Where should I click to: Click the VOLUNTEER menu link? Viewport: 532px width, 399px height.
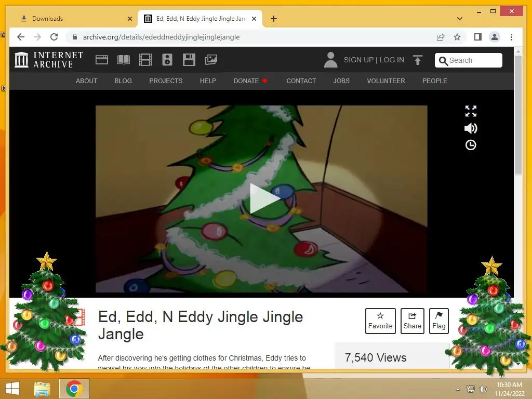[386, 81]
